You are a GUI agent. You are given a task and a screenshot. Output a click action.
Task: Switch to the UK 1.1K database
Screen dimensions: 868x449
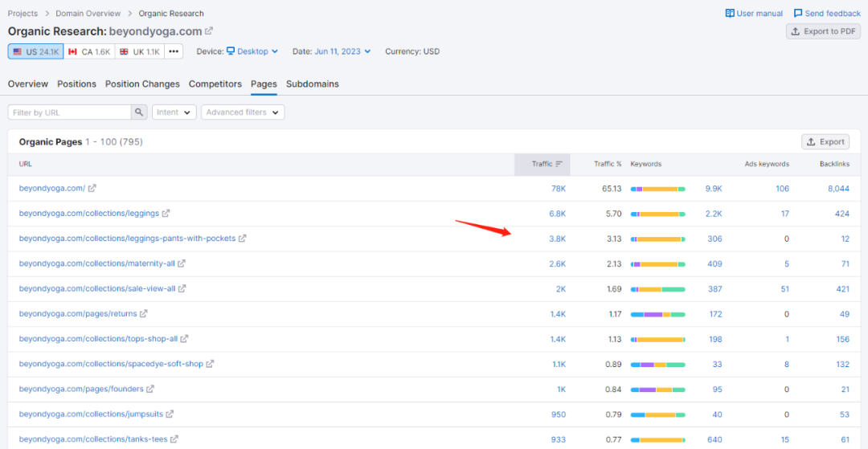coord(140,51)
